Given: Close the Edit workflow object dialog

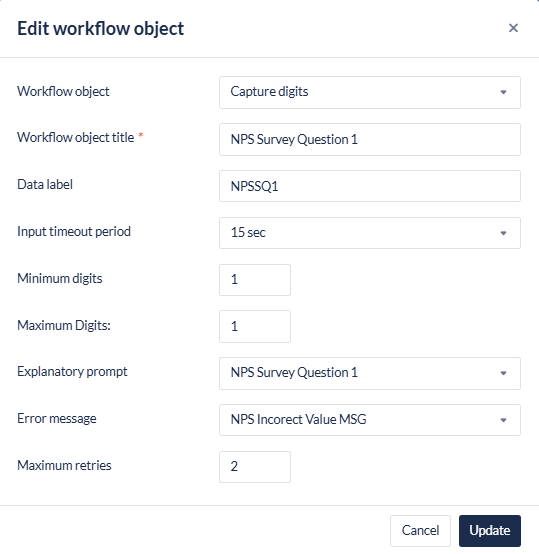Looking at the screenshot, I should [513, 28].
